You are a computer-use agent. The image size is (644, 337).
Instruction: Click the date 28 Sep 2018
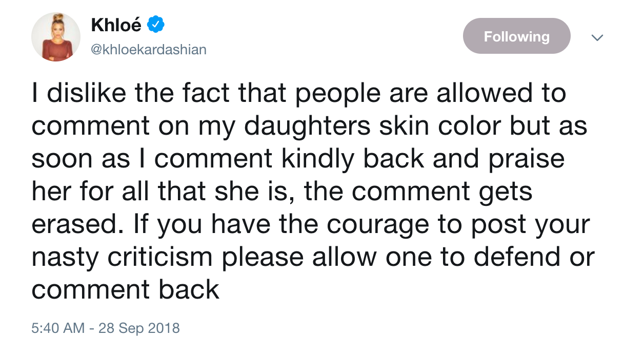pyautogui.click(x=138, y=327)
